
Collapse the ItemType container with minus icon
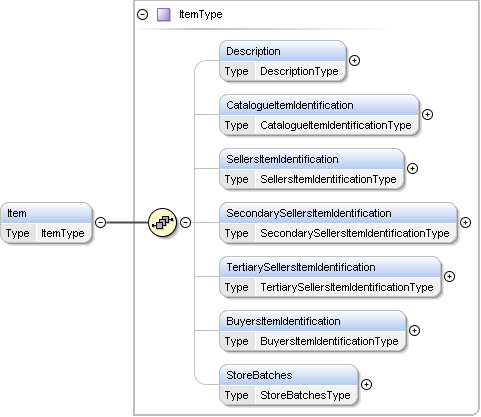click(x=142, y=15)
